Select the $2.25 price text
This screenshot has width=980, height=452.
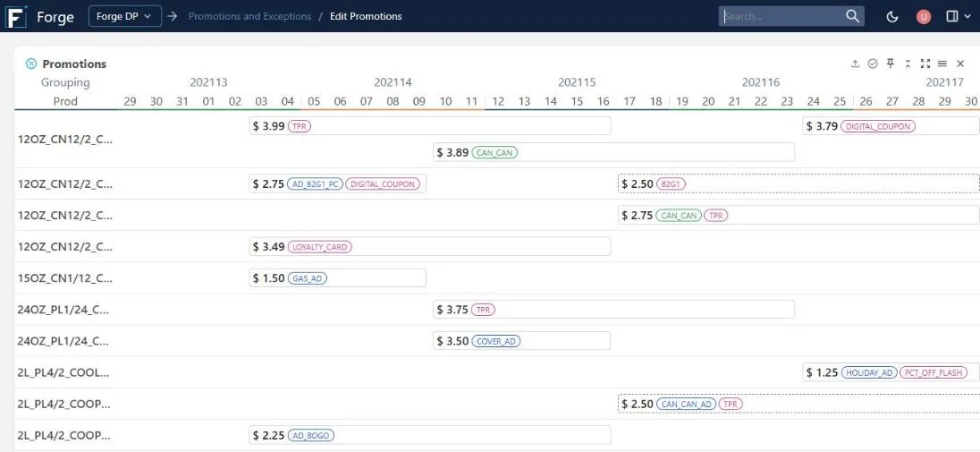pos(269,435)
